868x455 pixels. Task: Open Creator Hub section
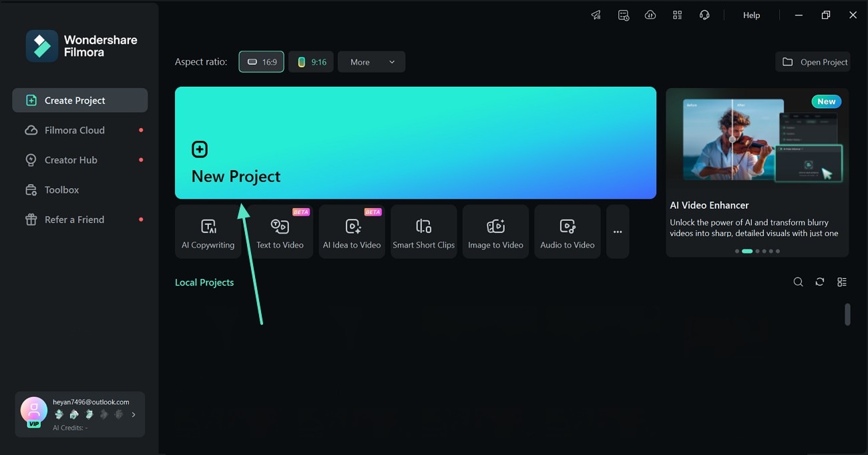(x=80, y=160)
